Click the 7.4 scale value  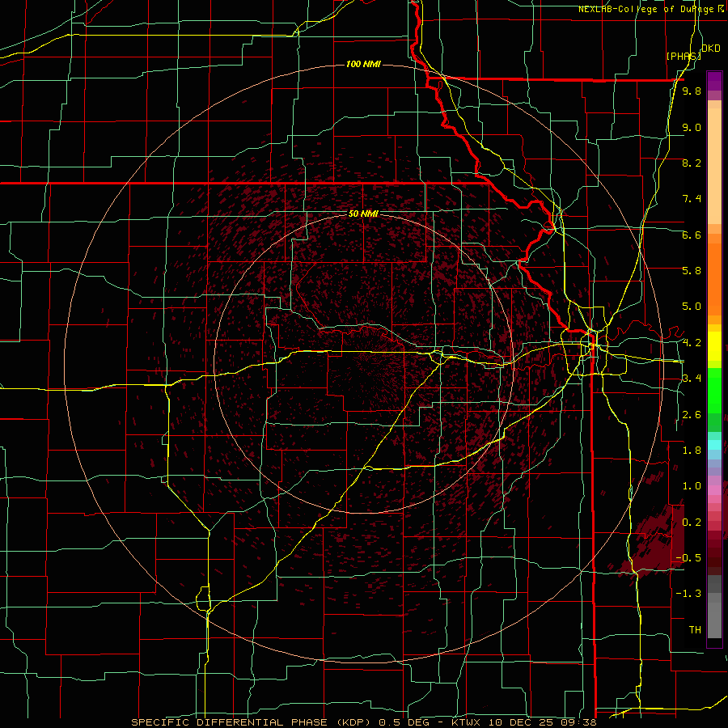[x=692, y=199]
